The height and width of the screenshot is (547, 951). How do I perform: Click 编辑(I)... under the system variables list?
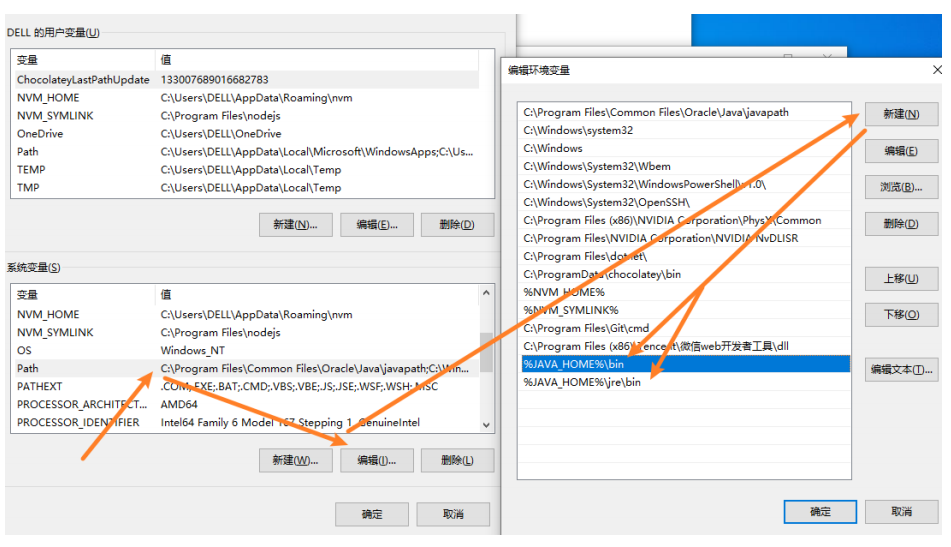[375, 460]
